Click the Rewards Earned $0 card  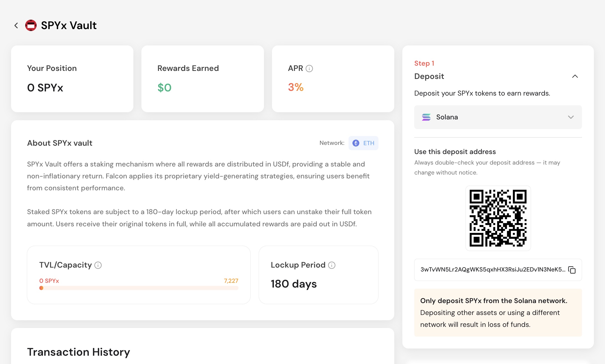202,79
